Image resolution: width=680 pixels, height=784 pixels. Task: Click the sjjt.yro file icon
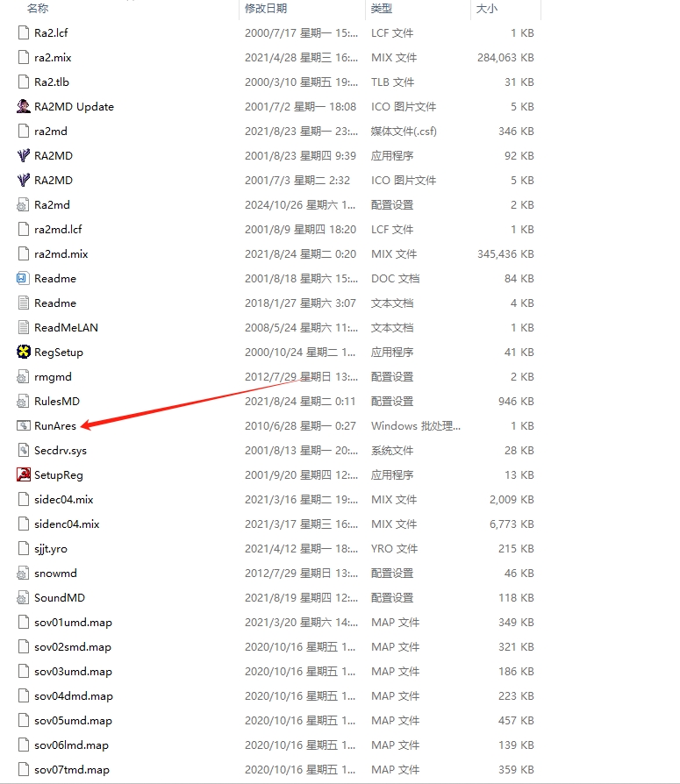[23, 548]
